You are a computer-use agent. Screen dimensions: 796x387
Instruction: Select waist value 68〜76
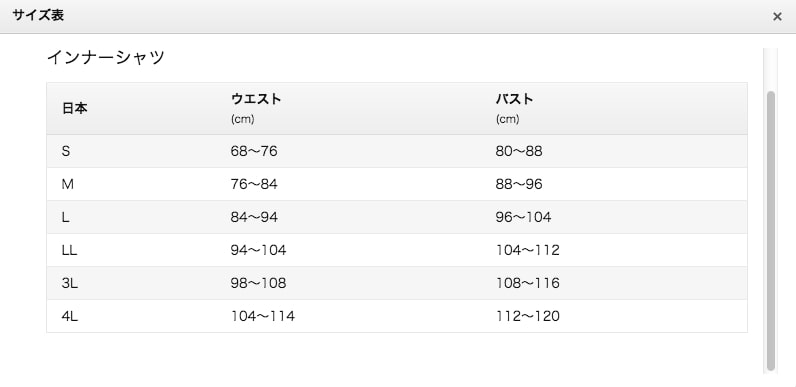point(254,151)
